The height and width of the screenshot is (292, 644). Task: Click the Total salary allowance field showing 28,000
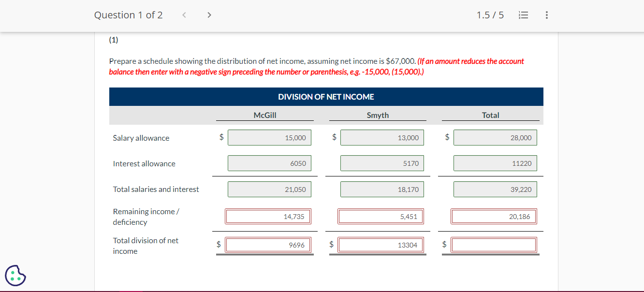[x=495, y=137]
